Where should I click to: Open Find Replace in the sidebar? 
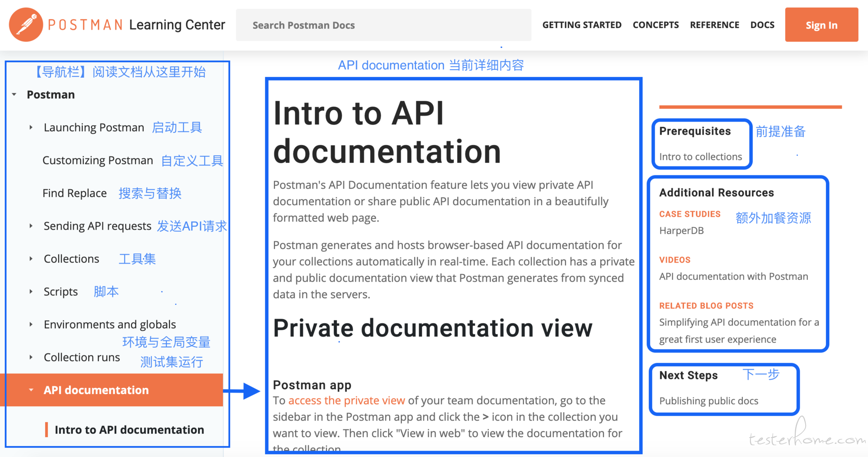(x=75, y=193)
